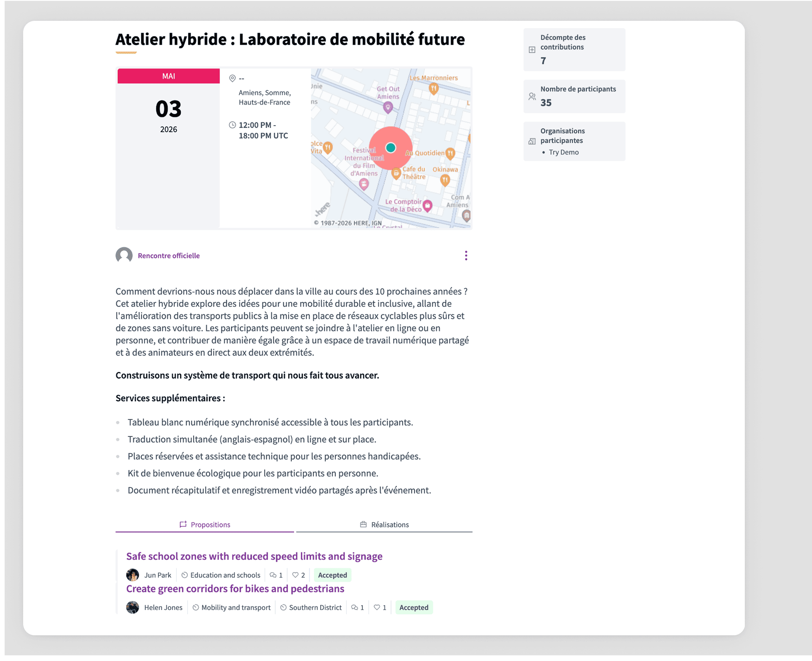The height and width of the screenshot is (661, 812).
Task: Click Education and schools category tag icon
Action: 185,575
